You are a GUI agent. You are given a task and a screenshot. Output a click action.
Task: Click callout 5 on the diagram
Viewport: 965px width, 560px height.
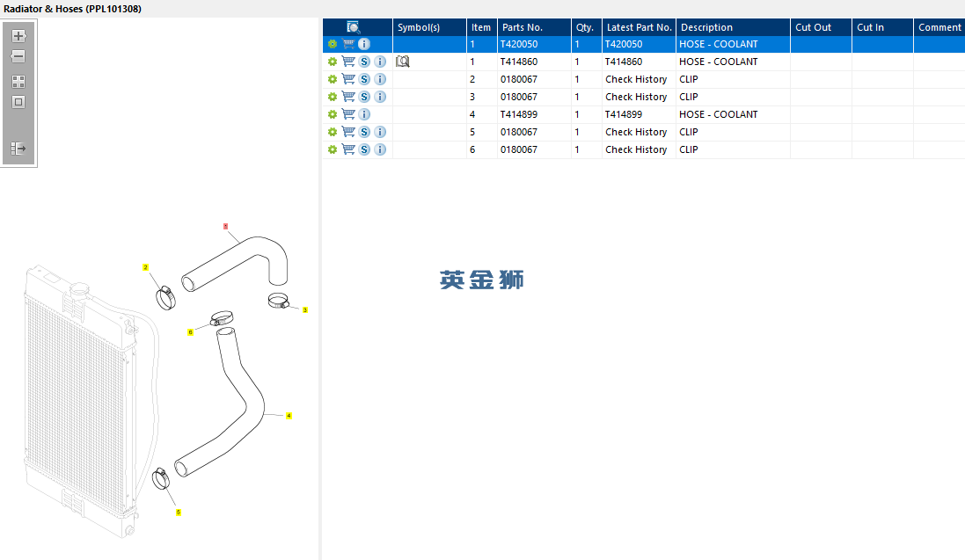click(x=179, y=512)
